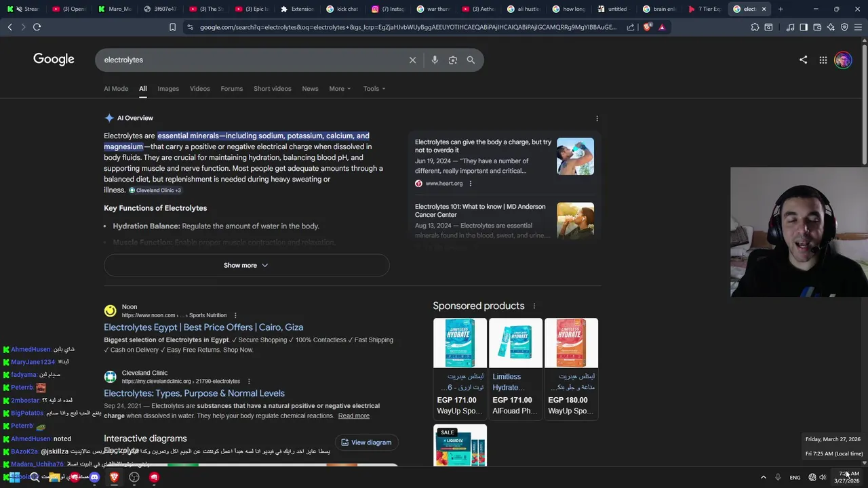Open Brave Shields lion icon

coord(647,27)
